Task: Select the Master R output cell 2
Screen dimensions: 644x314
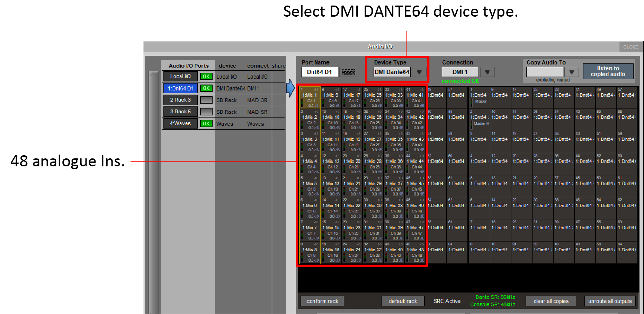Action: click(480, 120)
